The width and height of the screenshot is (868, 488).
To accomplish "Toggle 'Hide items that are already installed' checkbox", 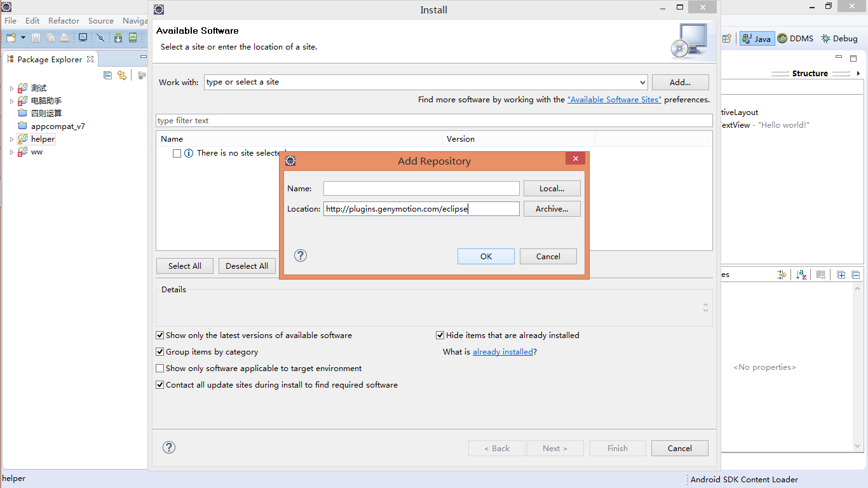I will (440, 335).
